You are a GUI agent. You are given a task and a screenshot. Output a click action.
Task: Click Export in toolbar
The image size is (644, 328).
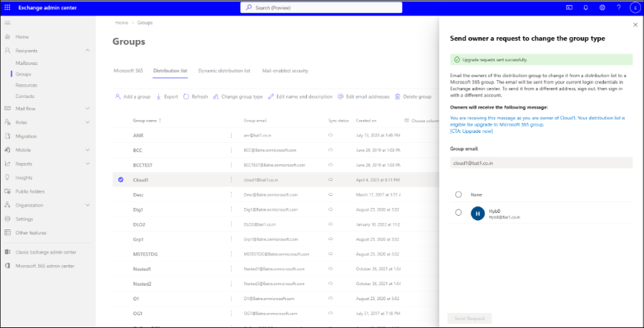click(x=167, y=96)
